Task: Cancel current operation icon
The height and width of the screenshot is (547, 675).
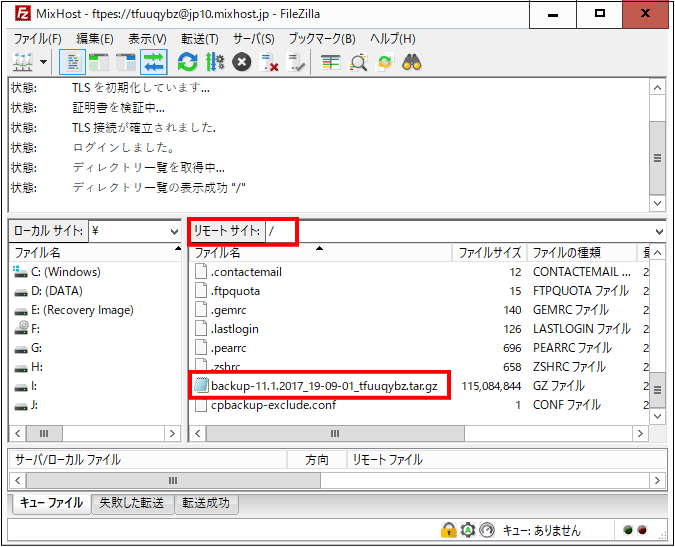Action: 242,62
